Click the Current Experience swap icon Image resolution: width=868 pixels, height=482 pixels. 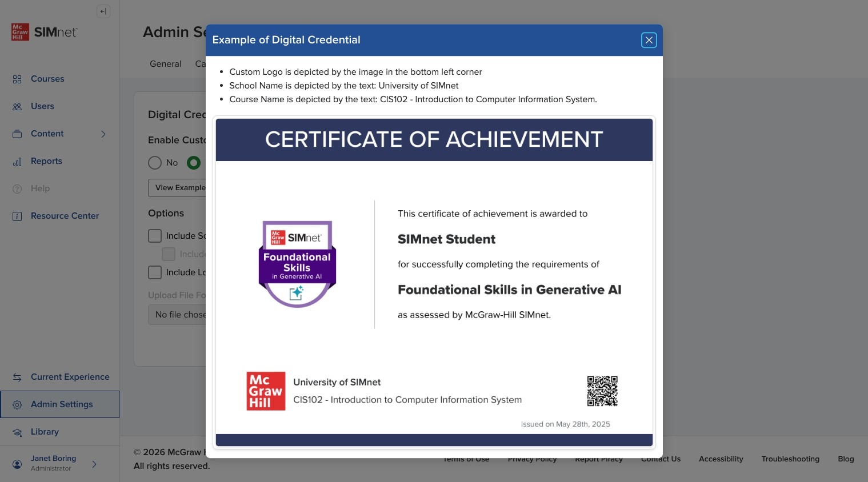[17, 377]
